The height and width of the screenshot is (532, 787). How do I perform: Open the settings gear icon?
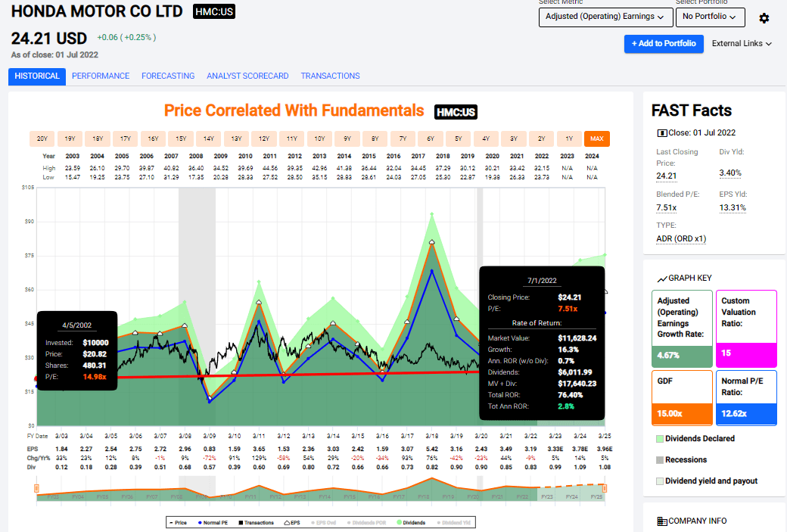pyautogui.click(x=764, y=18)
